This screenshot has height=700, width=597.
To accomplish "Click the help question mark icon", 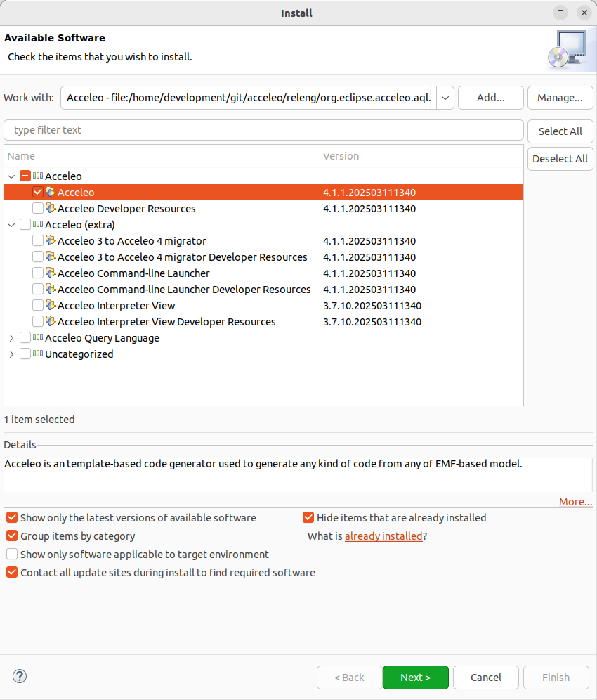I will (20, 677).
